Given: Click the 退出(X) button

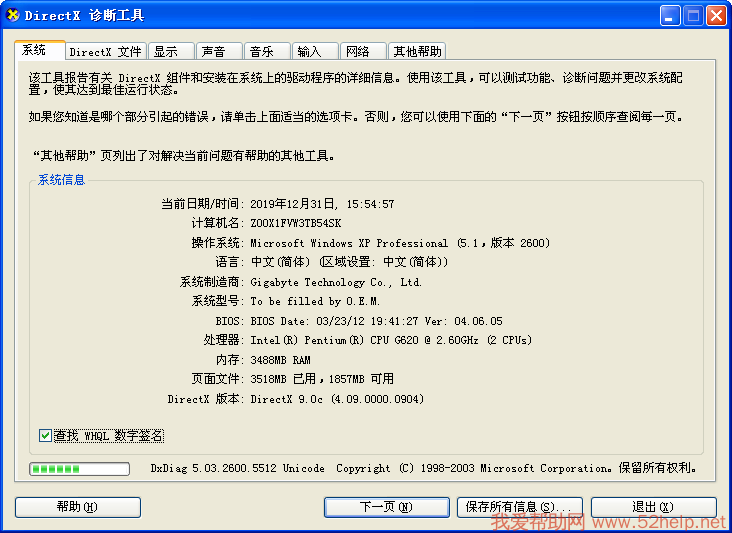Looking at the screenshot, I should [x=654, y=507].
